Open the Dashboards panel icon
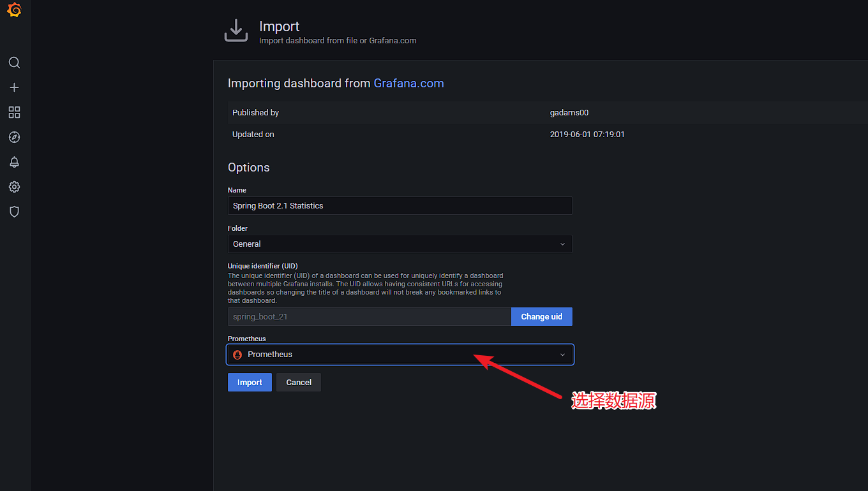868x491 pixels. click(x=14, y=112)
